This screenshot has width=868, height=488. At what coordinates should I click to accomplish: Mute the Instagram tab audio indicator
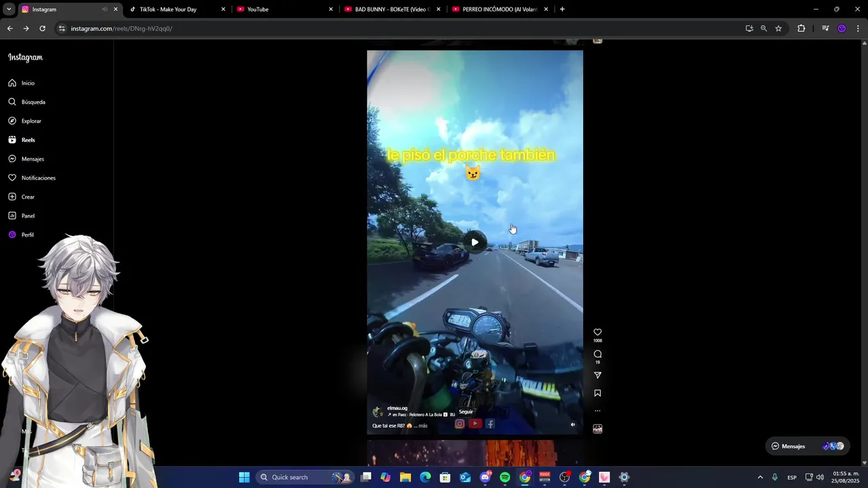coord(104,9)
